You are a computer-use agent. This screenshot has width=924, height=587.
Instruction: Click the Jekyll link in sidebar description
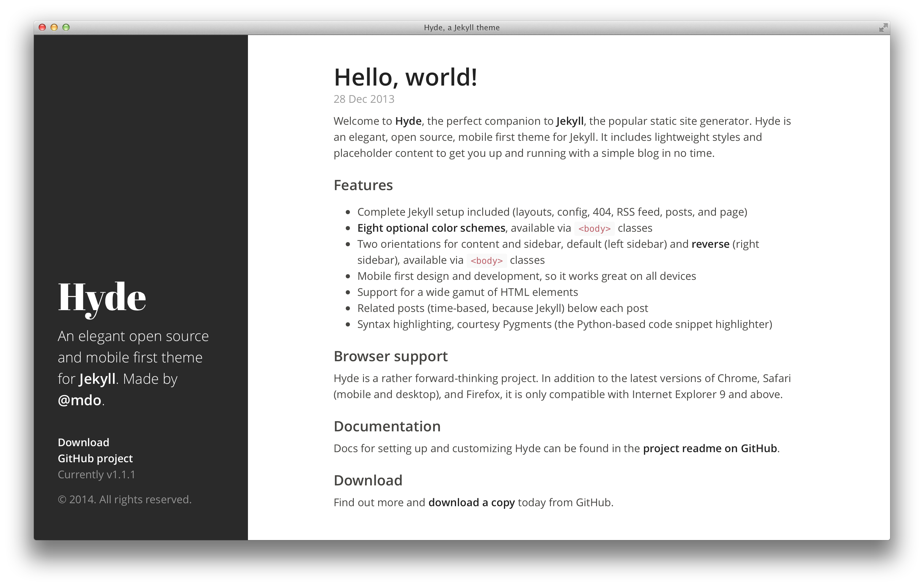97,379
